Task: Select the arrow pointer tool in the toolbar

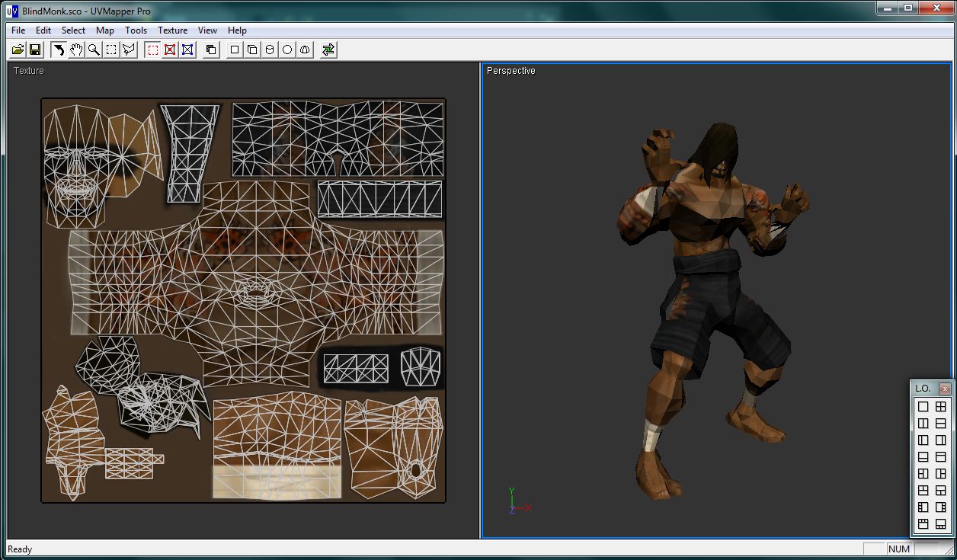Action: click(59, 50)
